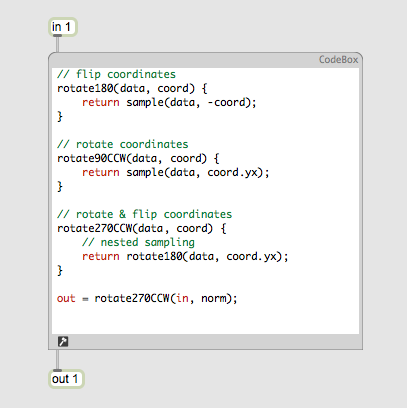
Task: Click the '// nested sampling' comment
Action: [x=138, y=242]
